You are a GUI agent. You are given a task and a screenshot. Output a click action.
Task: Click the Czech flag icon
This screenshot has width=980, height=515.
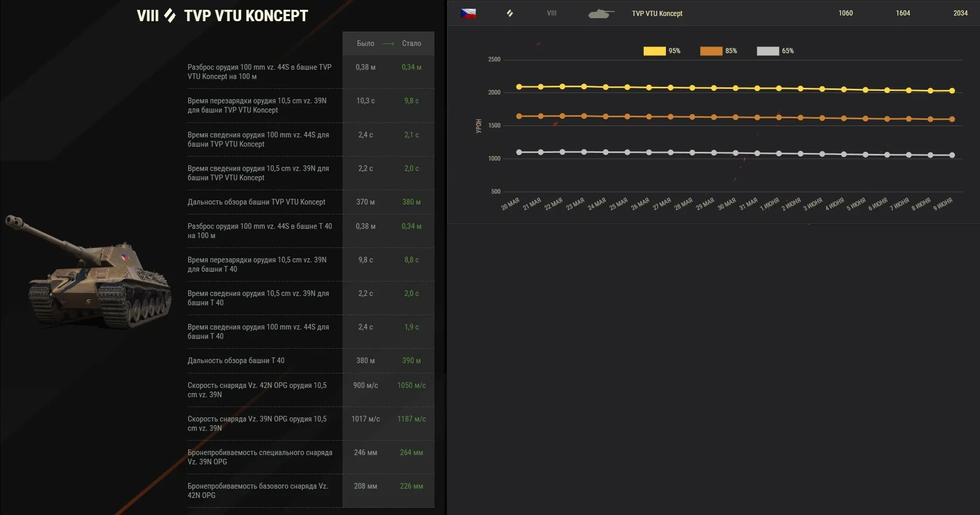(468, 13)
